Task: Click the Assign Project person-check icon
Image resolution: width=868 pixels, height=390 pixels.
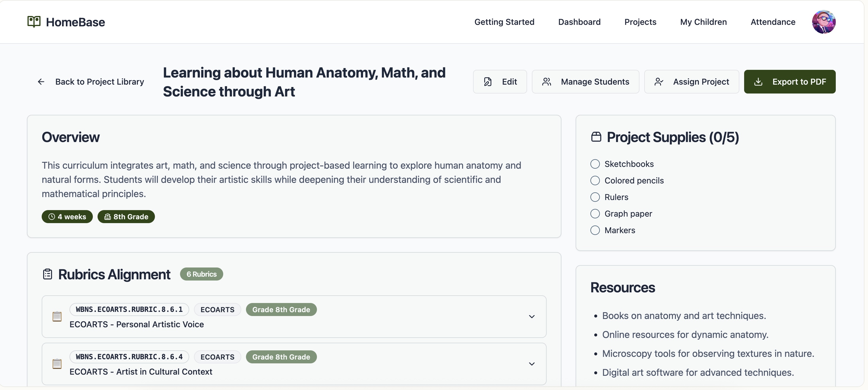Action: tap(659, 81)
